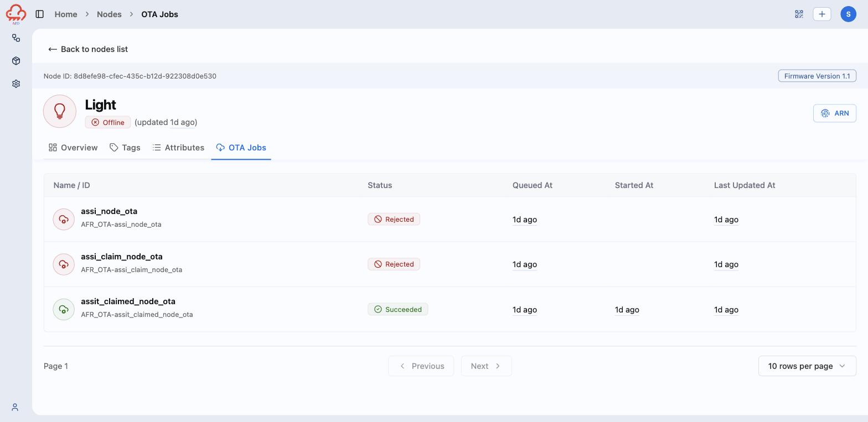The height and width of the screenshot is (422, 868).
Task: Click the Previous page button
Action: click(x=421, y=366)
